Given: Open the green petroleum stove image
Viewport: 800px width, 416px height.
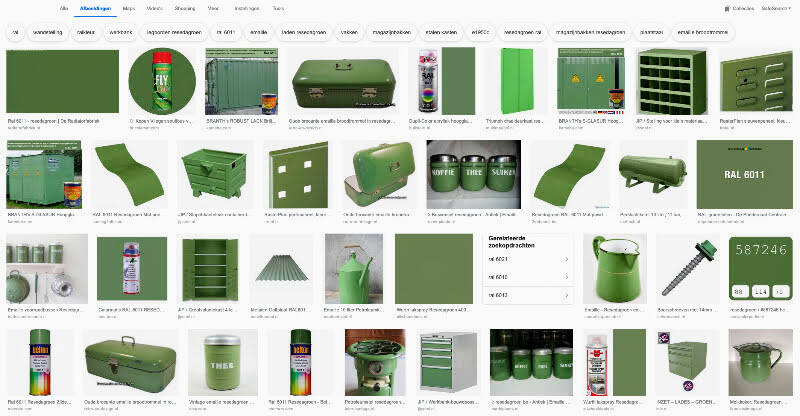Looking at the screenshot, I should pyautogui.click(x=375, y=362).
